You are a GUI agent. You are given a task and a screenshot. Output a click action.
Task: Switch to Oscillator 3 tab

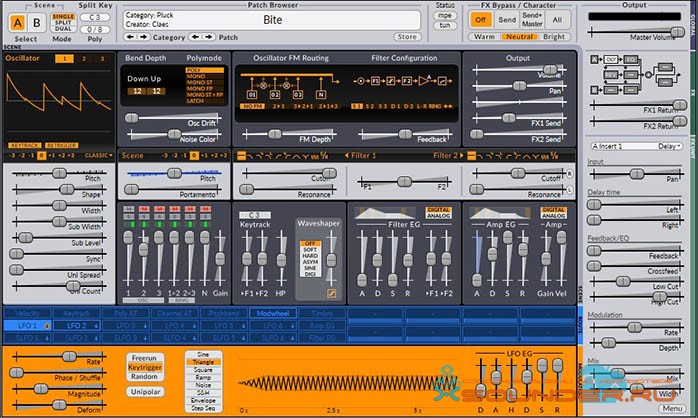[102, 59]
